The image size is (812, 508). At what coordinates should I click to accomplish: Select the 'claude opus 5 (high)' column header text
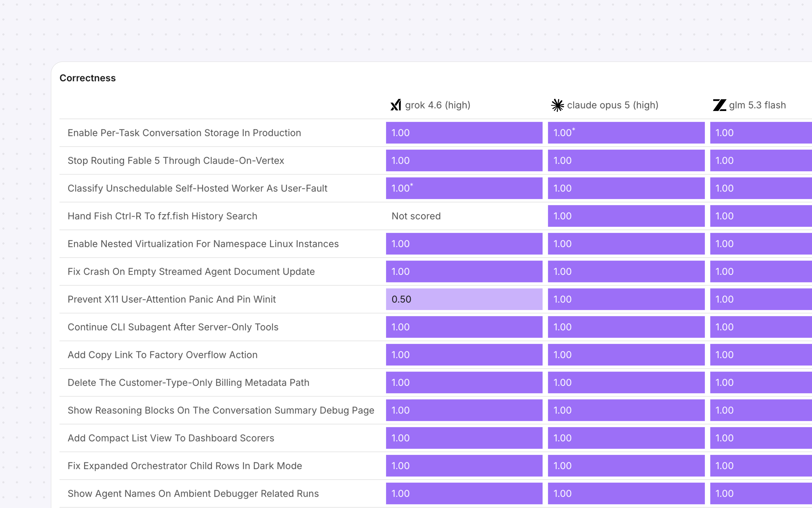613,105
